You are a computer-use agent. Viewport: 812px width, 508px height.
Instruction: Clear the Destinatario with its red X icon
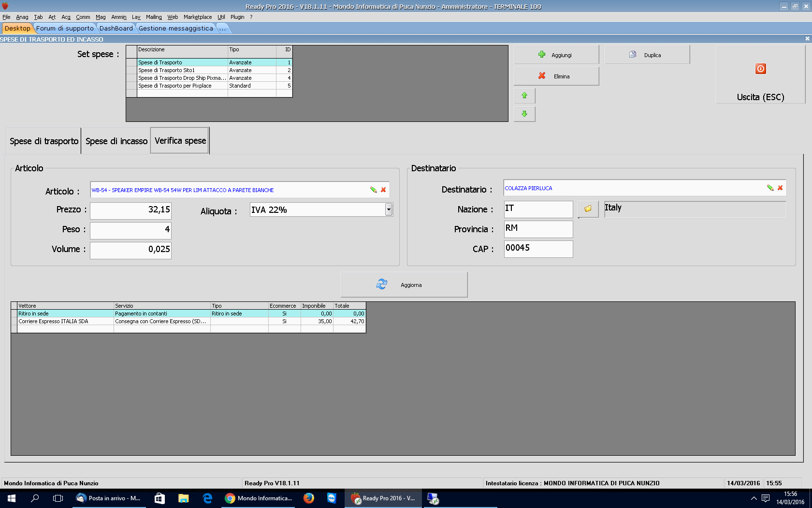point(780,188)
